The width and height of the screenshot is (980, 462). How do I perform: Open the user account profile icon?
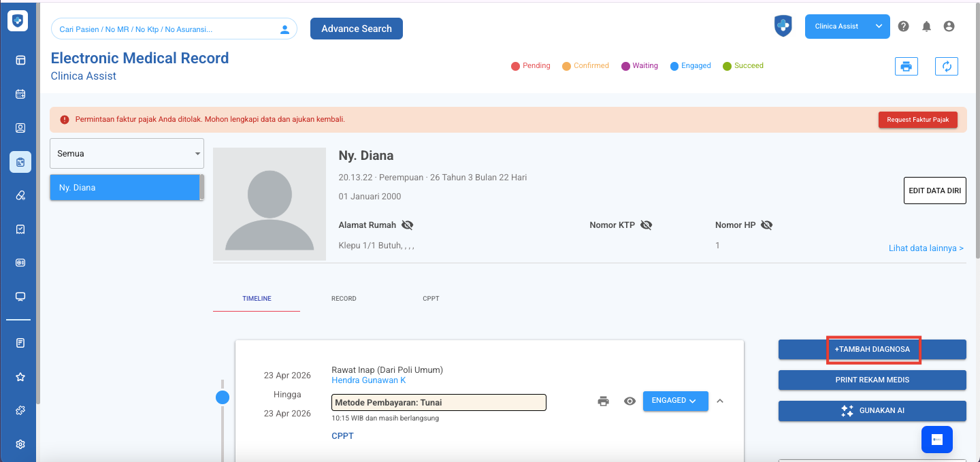coord(949,27)
